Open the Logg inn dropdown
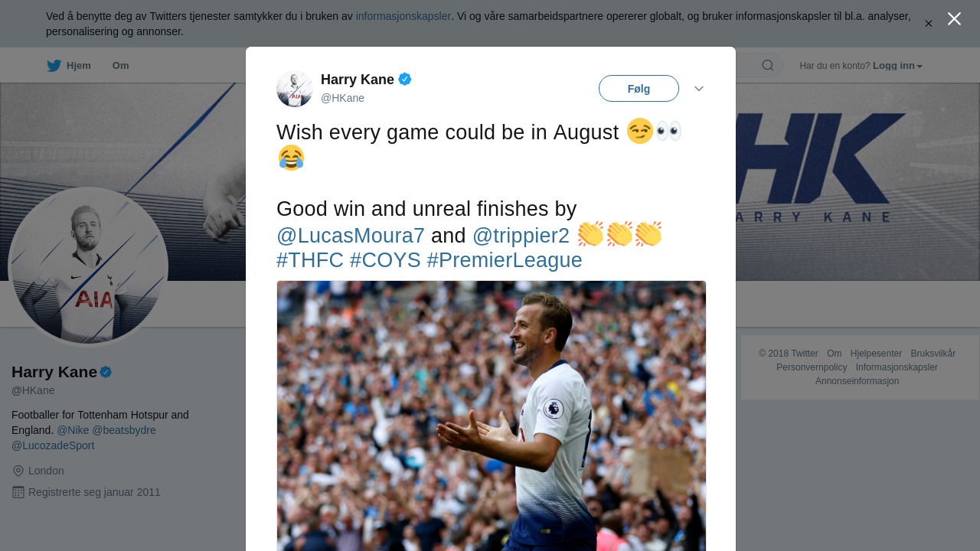980x551 pixels. tap(897, 66)
